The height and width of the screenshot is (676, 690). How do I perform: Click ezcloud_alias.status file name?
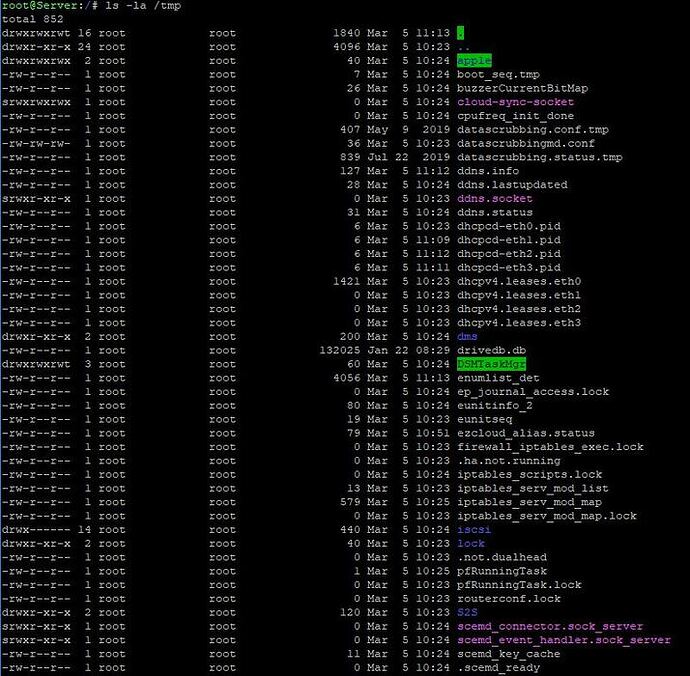(526, 434)
